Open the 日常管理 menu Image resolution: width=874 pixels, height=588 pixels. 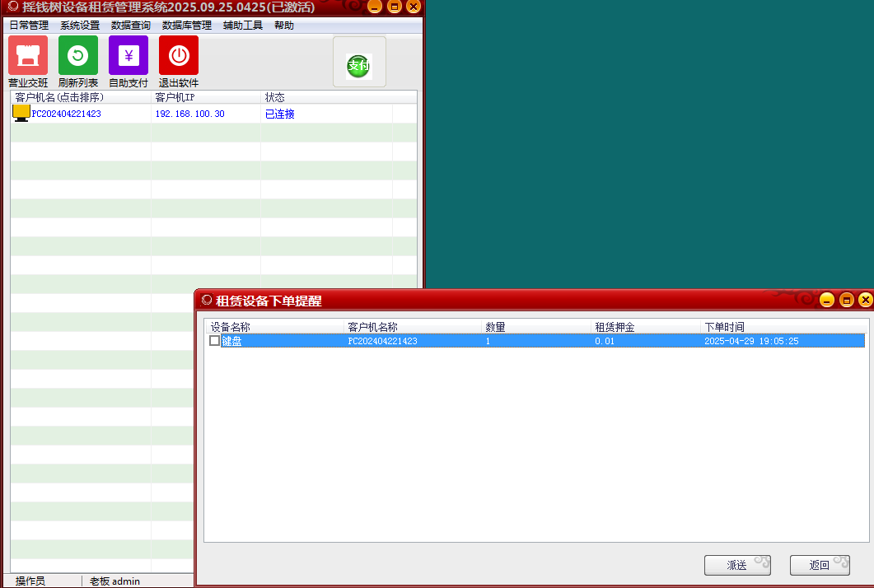pyautogui.click(x=29, y=26)
